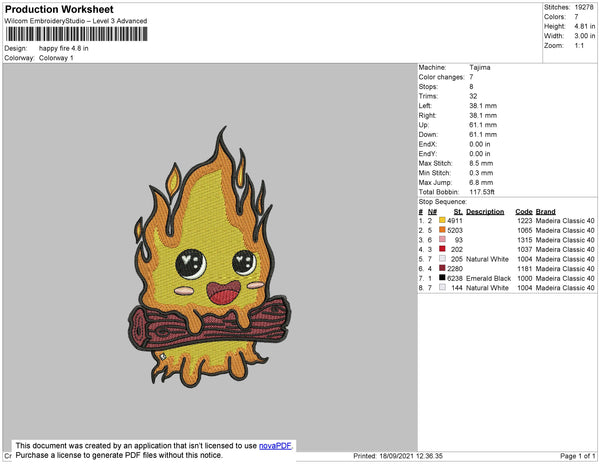Select stitch count '6238' in stop 7

[455, 278]
